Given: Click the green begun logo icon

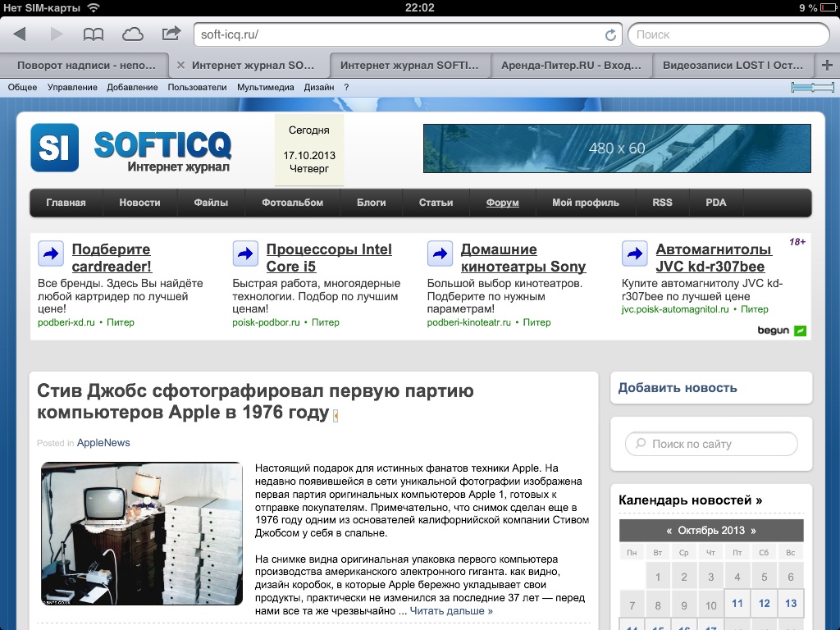Looking at the screenshot, I should [x=800, y=331].
